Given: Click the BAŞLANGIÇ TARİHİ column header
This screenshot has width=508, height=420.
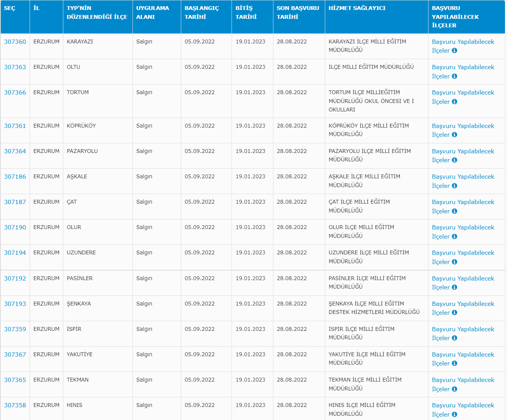Looking at the screenshot, I should click(x=202, y=12).
